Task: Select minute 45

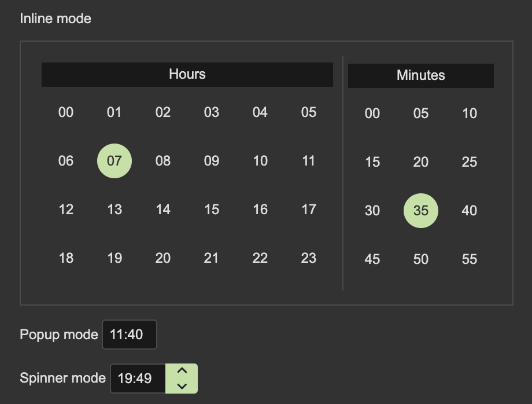Action: [372, 259]
